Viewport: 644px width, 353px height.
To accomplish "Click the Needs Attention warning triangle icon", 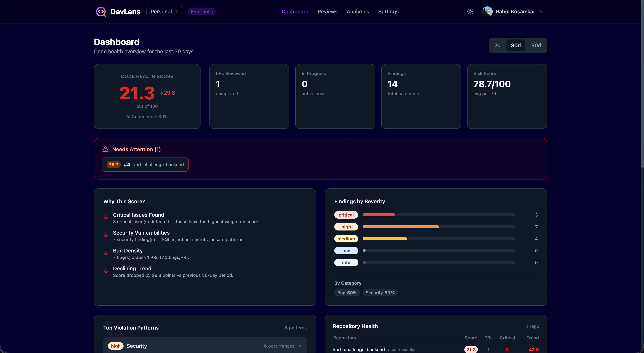I will [x=105, y=149].
